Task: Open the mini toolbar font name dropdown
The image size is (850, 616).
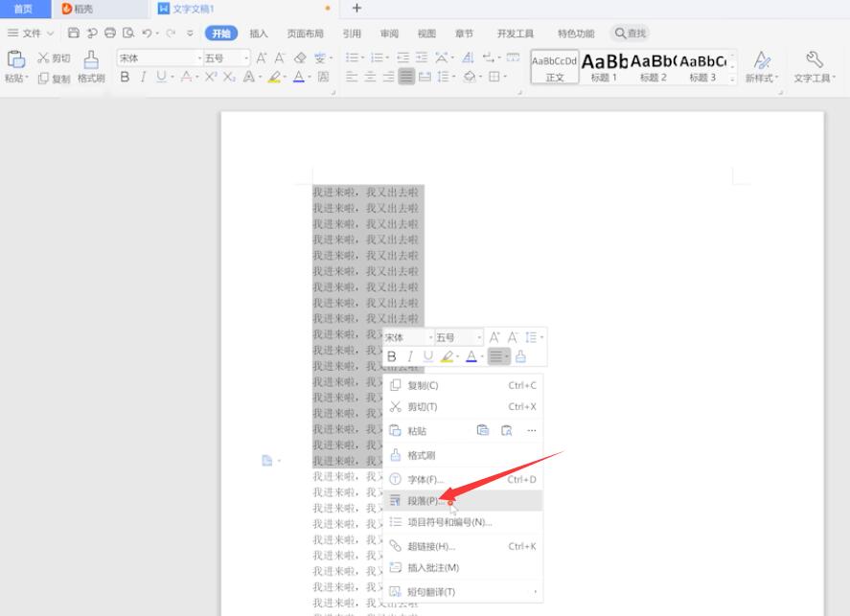Action: (431, 337)
